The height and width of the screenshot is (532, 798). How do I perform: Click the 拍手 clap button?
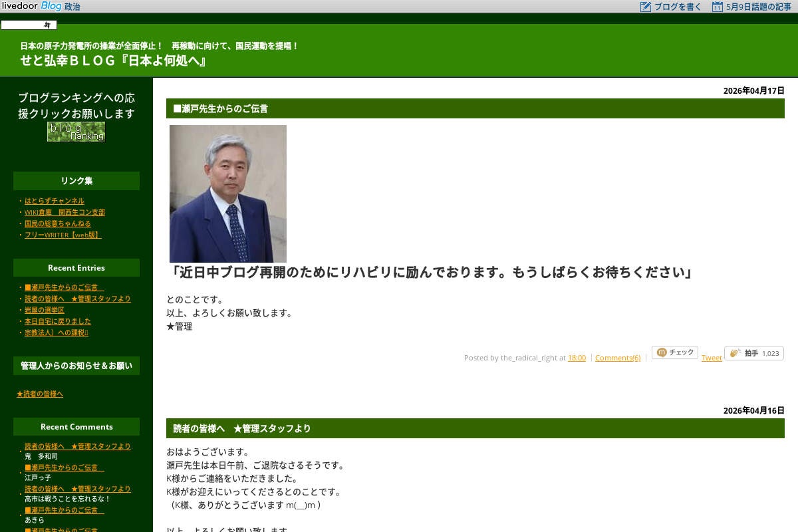tap(754, 353)
